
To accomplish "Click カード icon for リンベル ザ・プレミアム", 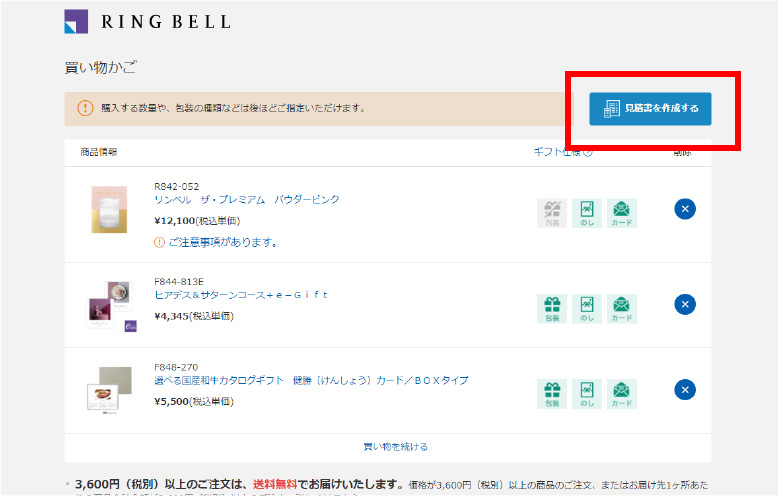I will [x=622, y=213].
